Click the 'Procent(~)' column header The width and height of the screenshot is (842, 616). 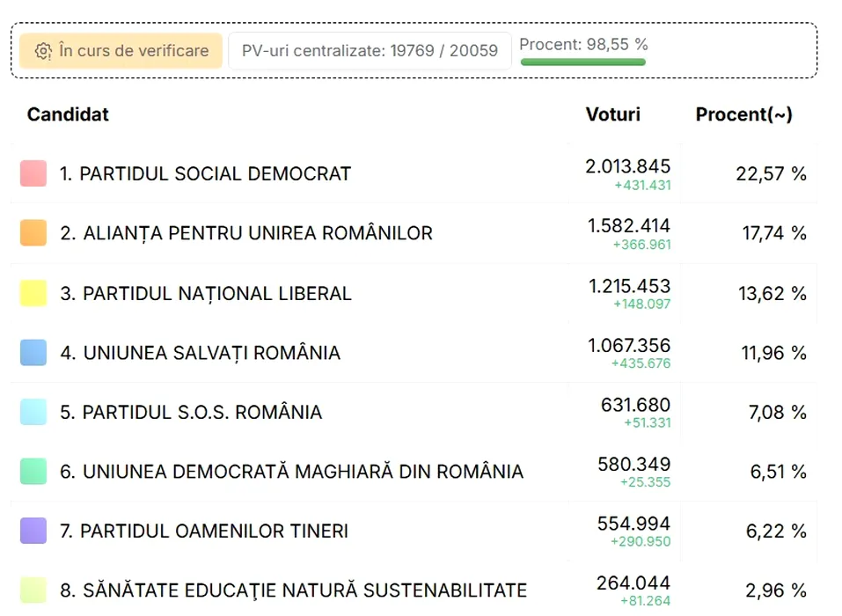click(743, 114)
